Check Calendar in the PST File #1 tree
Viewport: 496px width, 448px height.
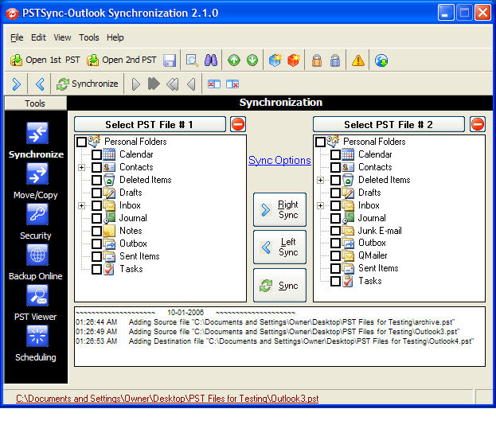pyautogui.click(x=96, y=154)
